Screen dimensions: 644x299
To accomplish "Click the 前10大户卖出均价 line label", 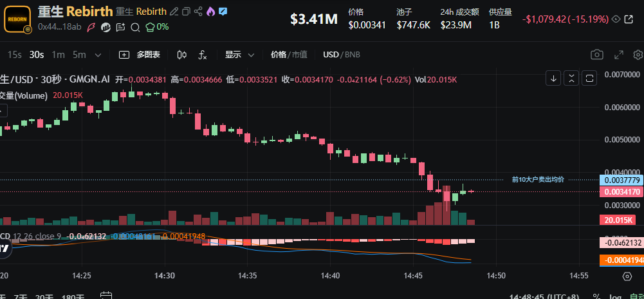I will click(x=538, y=179).
